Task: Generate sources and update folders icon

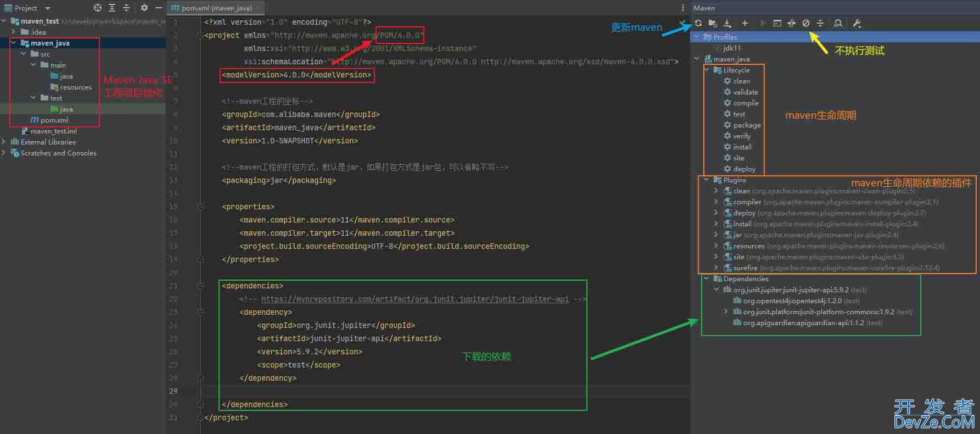Action: click(x=713, y=23)
